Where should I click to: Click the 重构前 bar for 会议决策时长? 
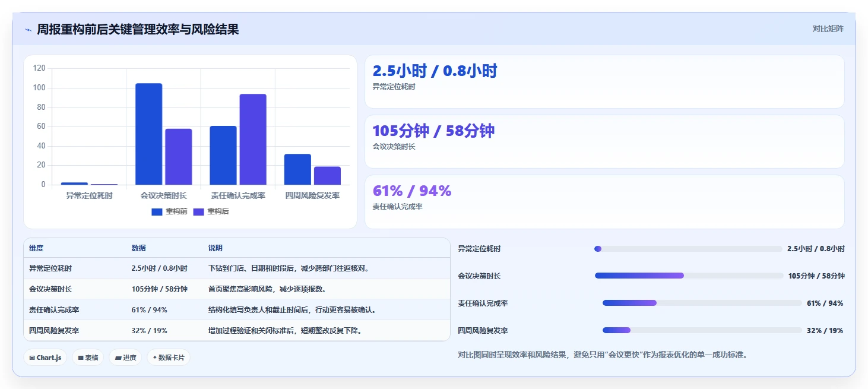(x=148, y=134)
